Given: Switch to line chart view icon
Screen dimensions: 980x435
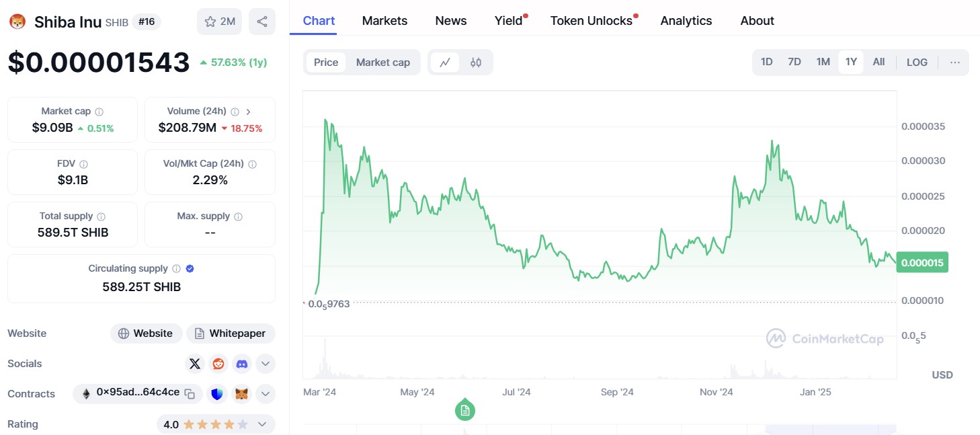Looking at the screenshot, I should pyautogui.click(x=445, y=63).
